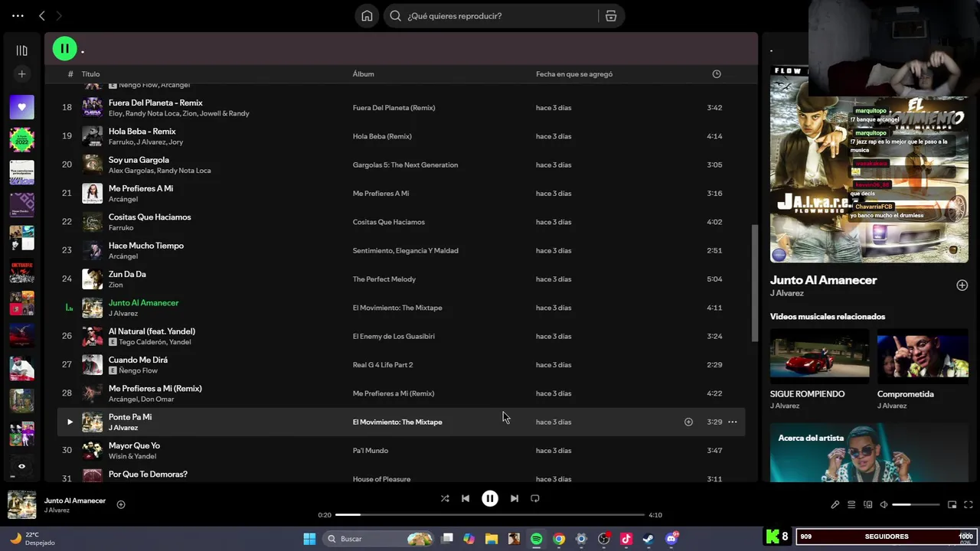Viewport: 980px width, 551px height.
Task: Toggle shuffle playback
Action: pos(445,498)
